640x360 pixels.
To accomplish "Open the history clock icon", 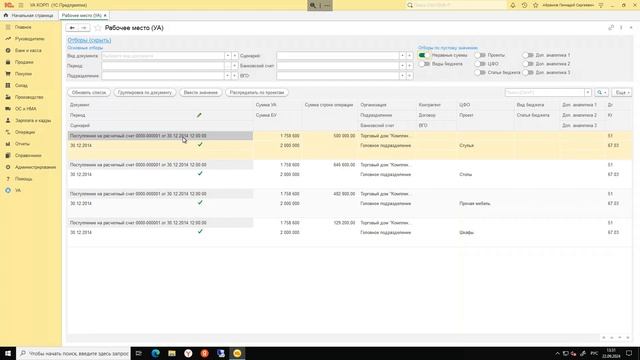I will tap(524, 5).
